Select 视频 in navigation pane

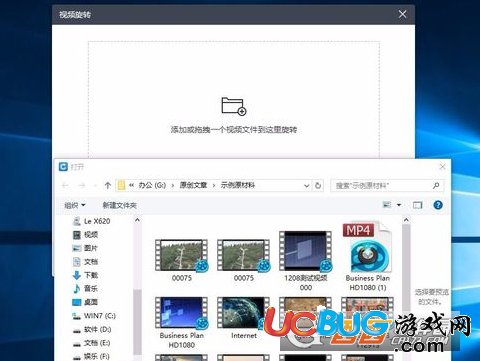[x=86, y=235]
